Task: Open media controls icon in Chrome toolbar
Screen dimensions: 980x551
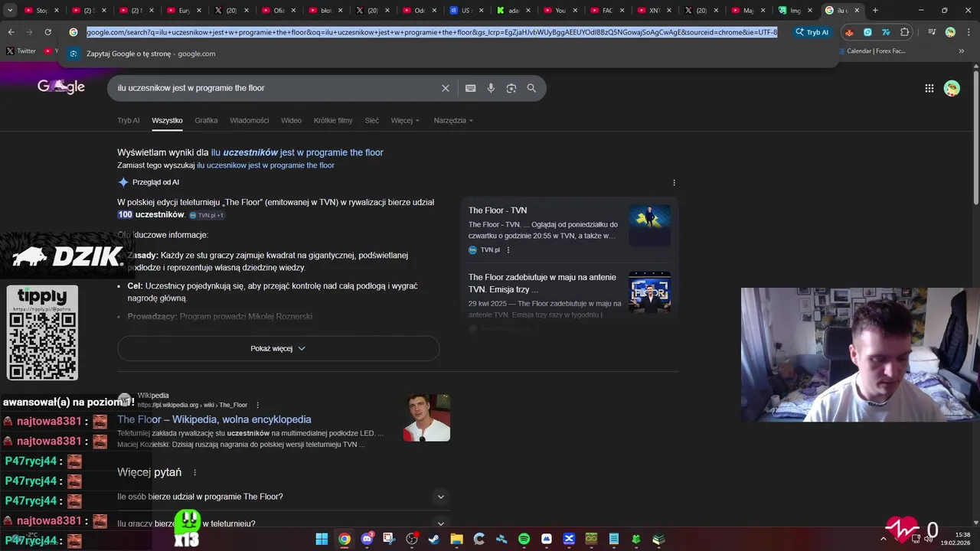Action: tap(932, 32)
